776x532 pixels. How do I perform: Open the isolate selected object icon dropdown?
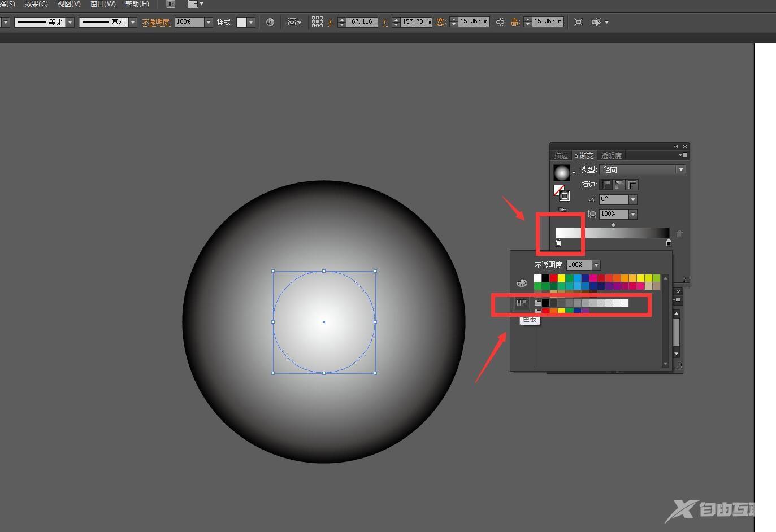[600, 22]
